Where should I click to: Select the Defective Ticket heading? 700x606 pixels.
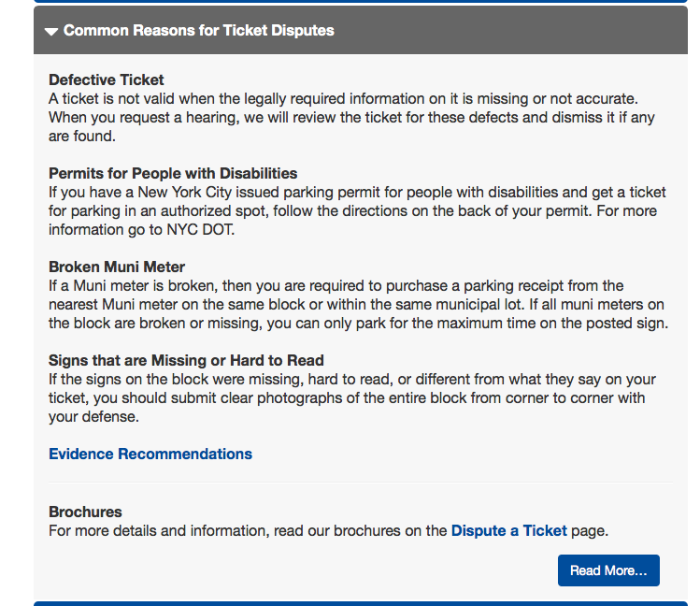[107, 79]
